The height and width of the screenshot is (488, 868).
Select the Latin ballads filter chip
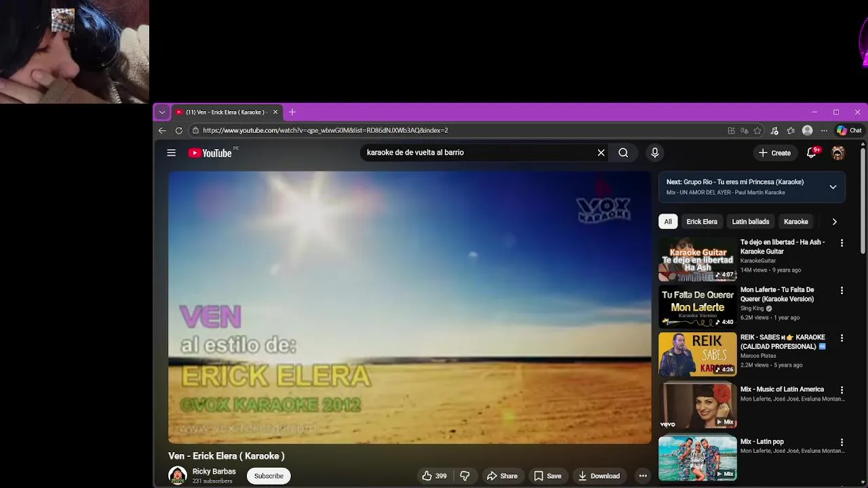point(751,222)
